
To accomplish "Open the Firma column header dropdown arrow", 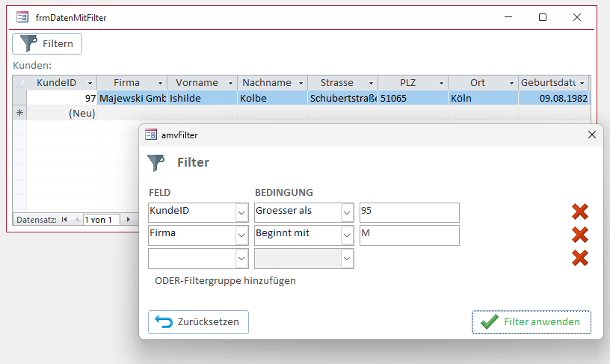I will (160, 83).
